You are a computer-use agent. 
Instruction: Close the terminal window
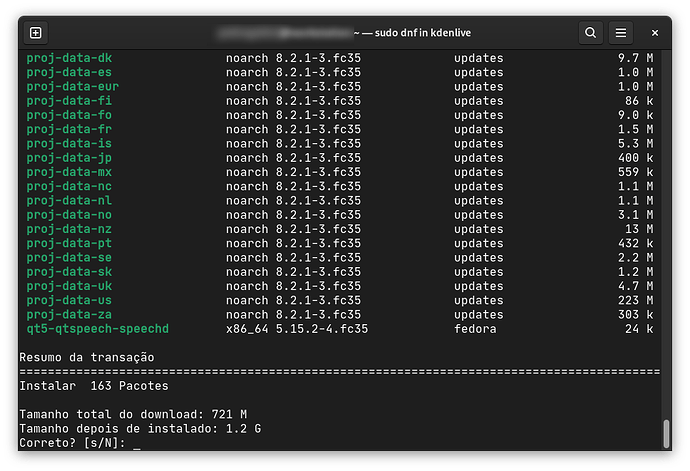pos(655,33)
